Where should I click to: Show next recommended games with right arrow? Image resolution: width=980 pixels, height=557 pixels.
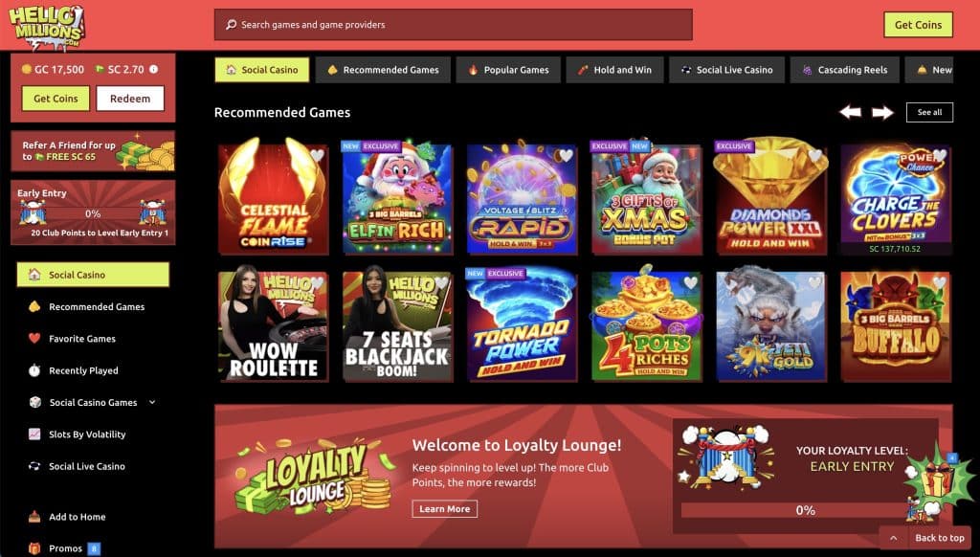(x=882, y=113)
